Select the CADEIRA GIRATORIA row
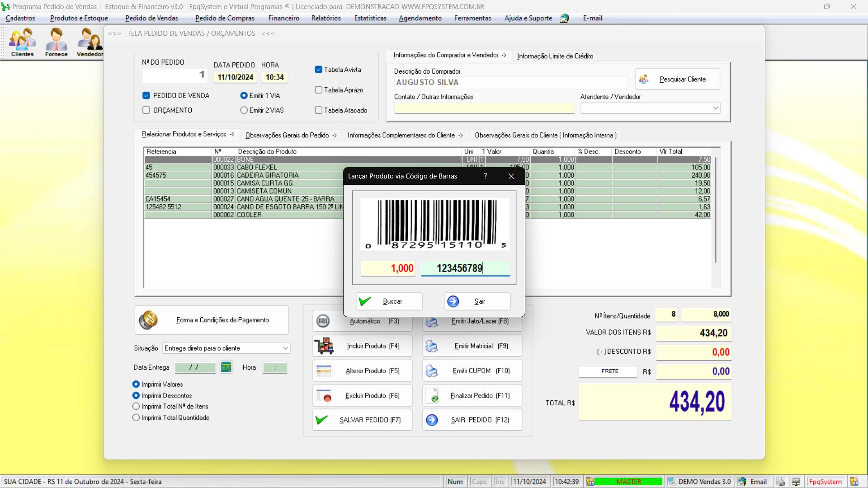 (x=427, y=175)
